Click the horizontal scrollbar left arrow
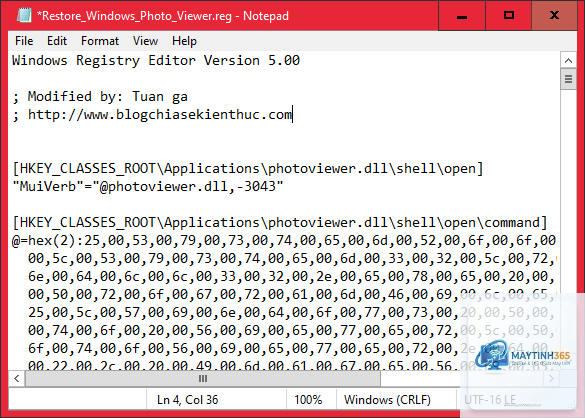585x418 pixels. (17, 378)
